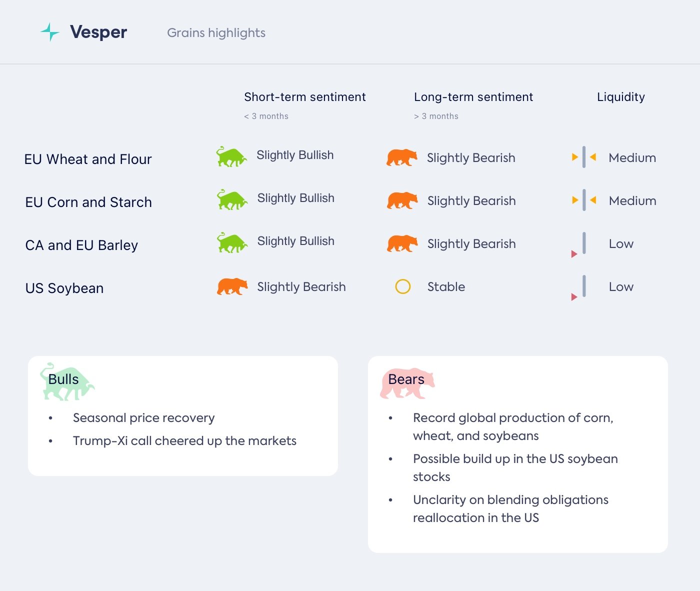
Task: Click the Grains highlights title
Action: click(x=216, y=33)
